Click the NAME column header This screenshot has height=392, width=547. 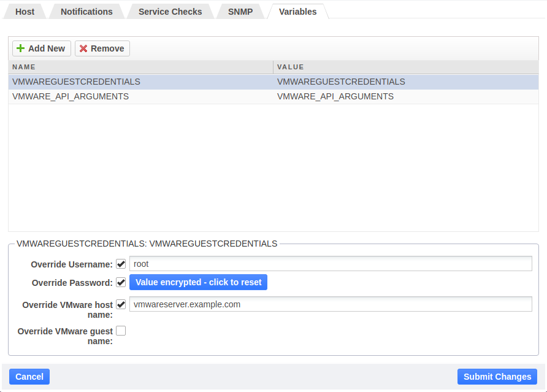[x=24, y=67]
